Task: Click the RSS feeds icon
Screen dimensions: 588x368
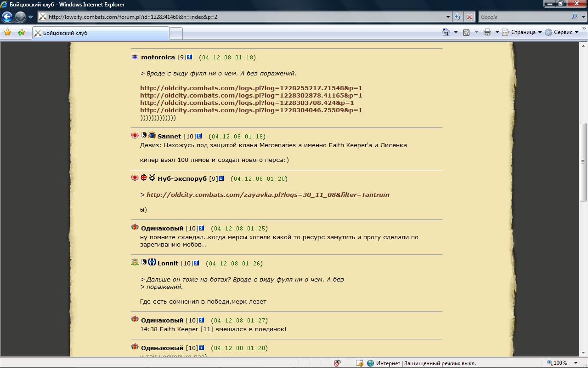Action: pyautogui.click(x=466, y=32)
